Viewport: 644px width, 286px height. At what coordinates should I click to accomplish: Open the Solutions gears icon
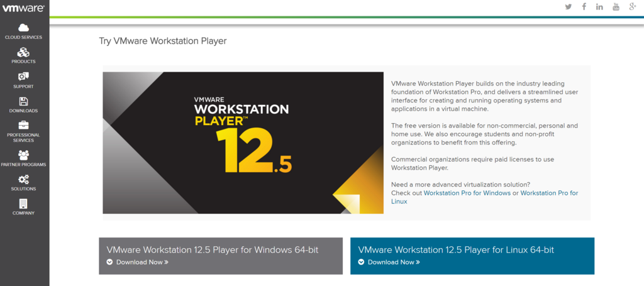[x=23, y=179]
